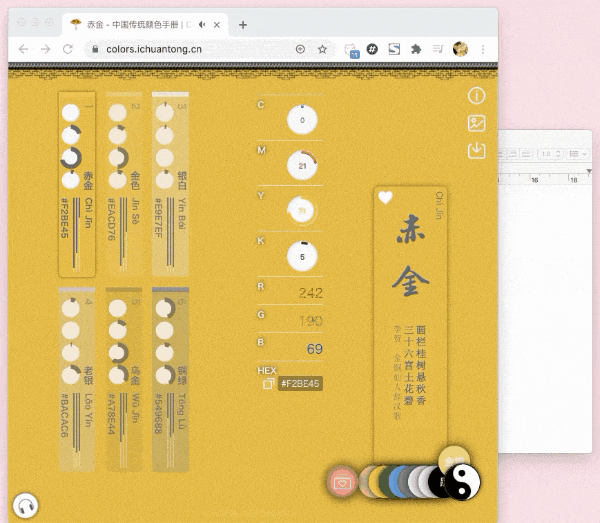Copy HEX value with the copy icon
The image size is (600, 523).
tap(268, 383)
